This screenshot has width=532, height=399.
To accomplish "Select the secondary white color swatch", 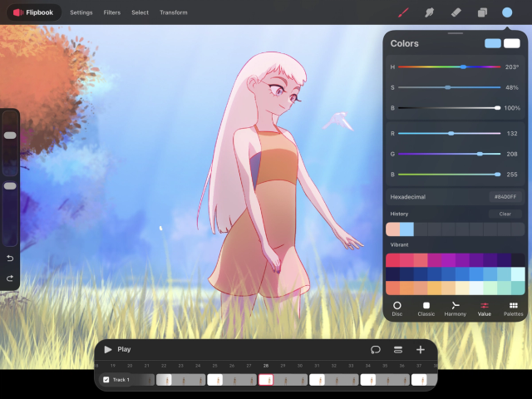I will (512, 43).
